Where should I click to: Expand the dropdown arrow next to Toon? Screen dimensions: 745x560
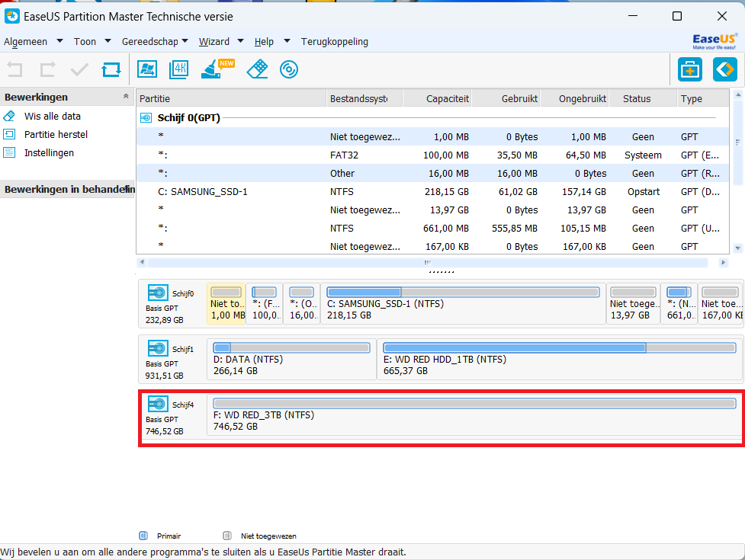tap(108, 41)
